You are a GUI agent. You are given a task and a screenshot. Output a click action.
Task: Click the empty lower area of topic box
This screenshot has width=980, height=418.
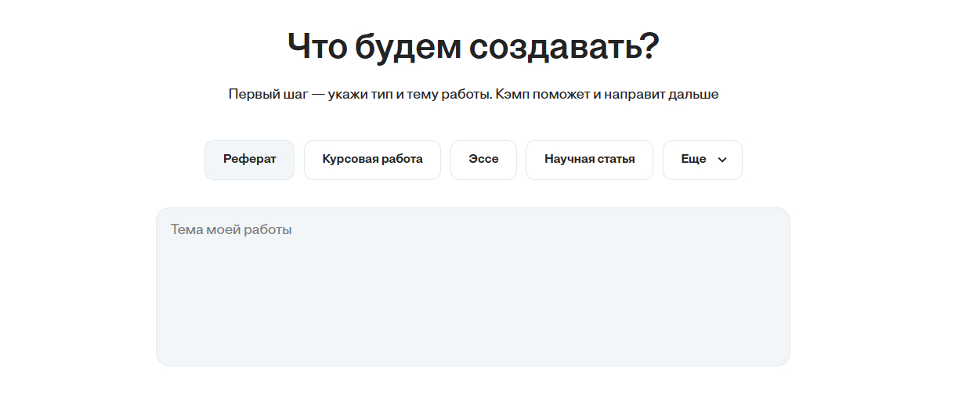pyautogui.click(x=472, y=329)
